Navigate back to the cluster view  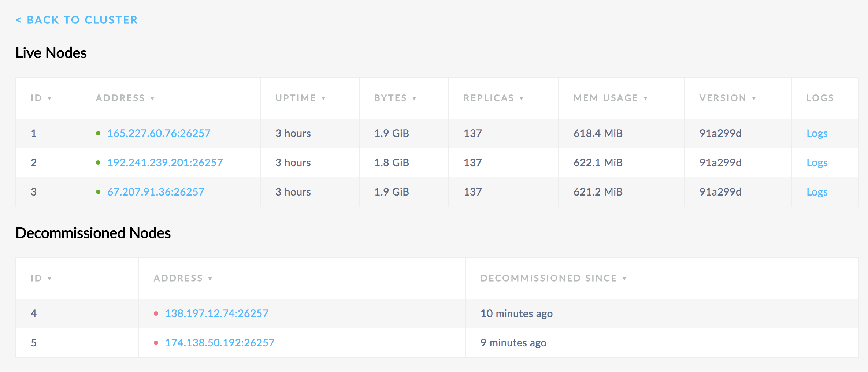click(77, 20)
